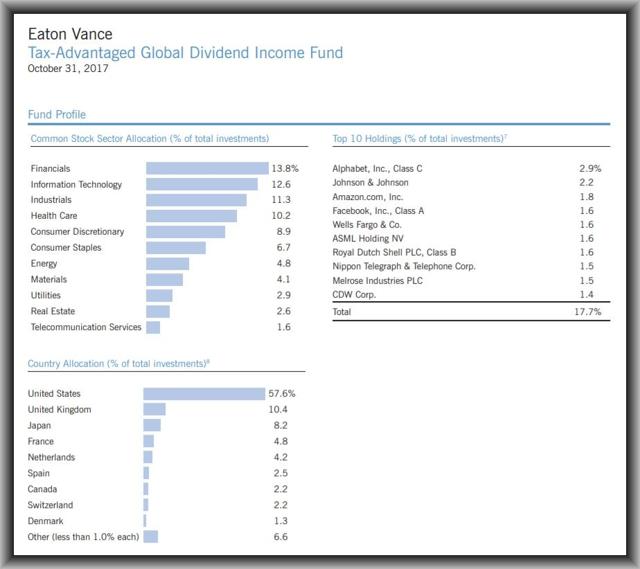Click the 'France' country label
The width and height of the screenshot is (640, 569).
click(41, 442)
